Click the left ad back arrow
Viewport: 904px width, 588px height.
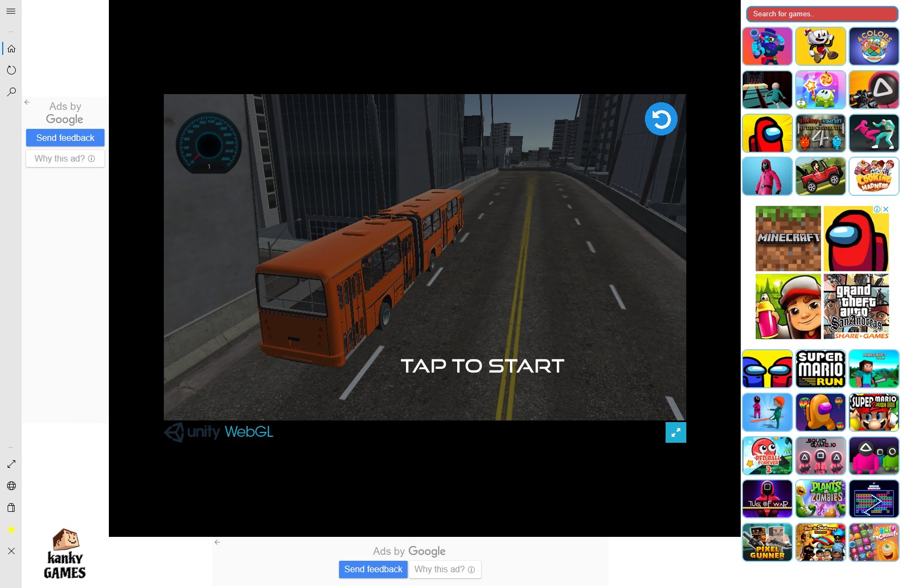coord(27,102)
